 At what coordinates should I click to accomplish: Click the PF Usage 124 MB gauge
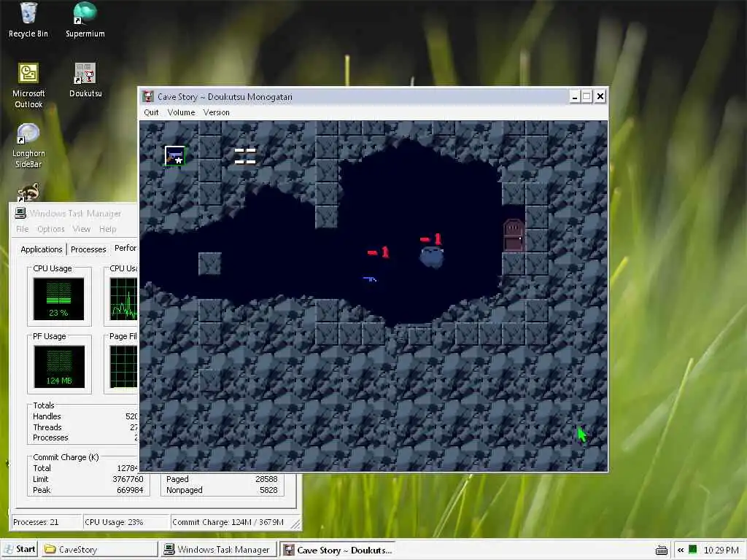(59, 367)
